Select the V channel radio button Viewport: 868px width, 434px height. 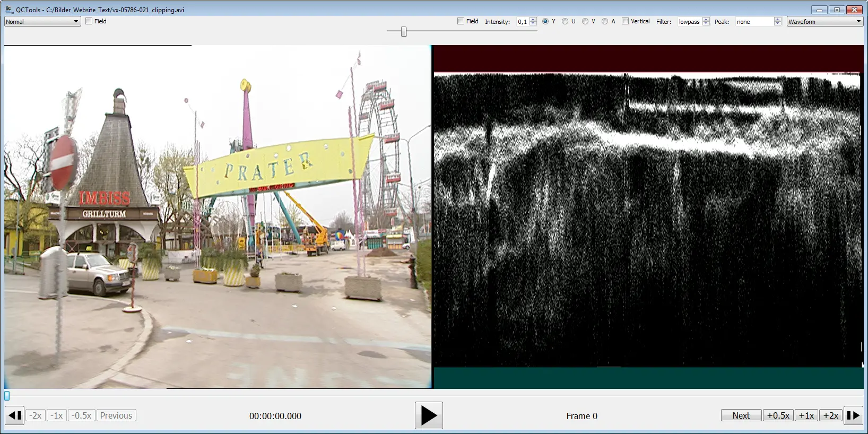(585, 21)
